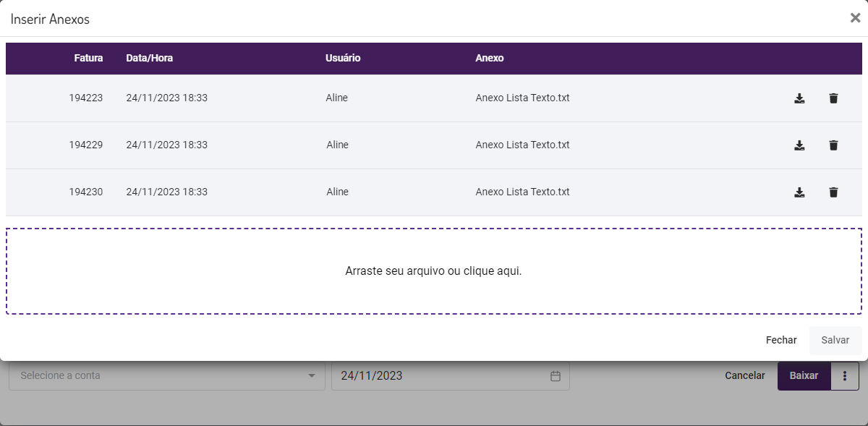Delete attachment for invoice 194229
This screenshot has width=868, height=426.
coord(833,145)
